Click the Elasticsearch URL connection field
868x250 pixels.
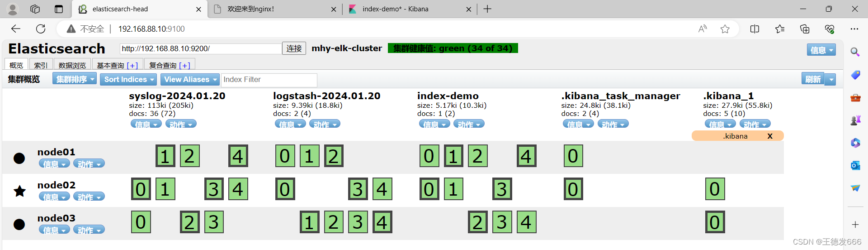[201, 48]
